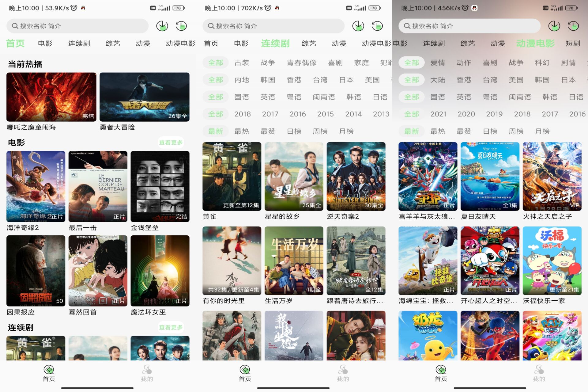Tap the 我的 profile icon in bottom navigation
Viewport: 588px width, 392px height.
click(146, 371)
